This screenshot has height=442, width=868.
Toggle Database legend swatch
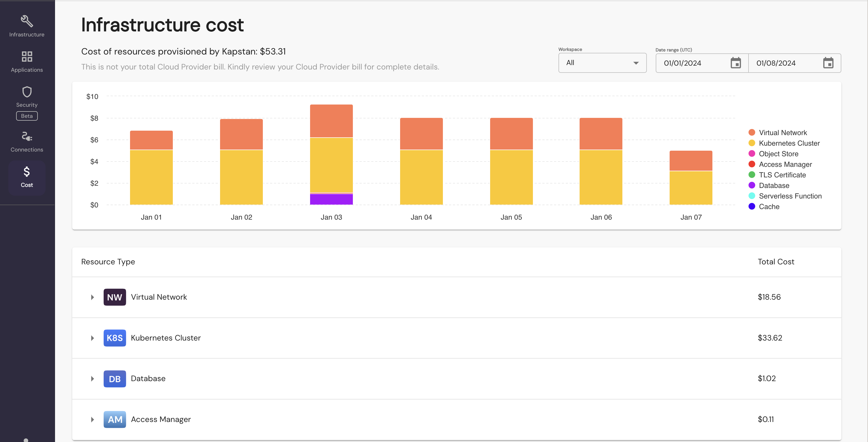tap(752, 185)
